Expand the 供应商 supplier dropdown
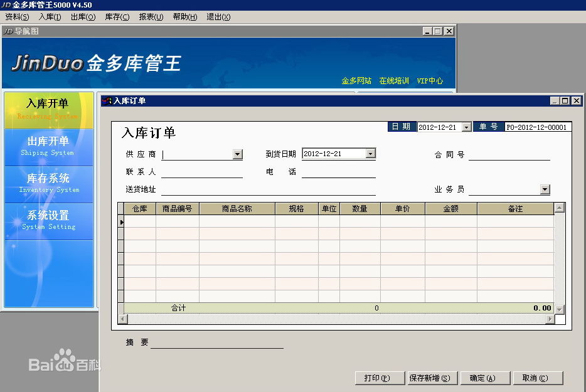This screenshot has height=392, width=586. (237, 154)
